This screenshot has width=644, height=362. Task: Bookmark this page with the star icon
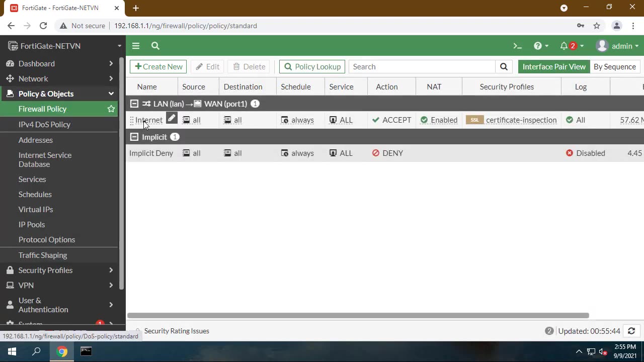597,26
